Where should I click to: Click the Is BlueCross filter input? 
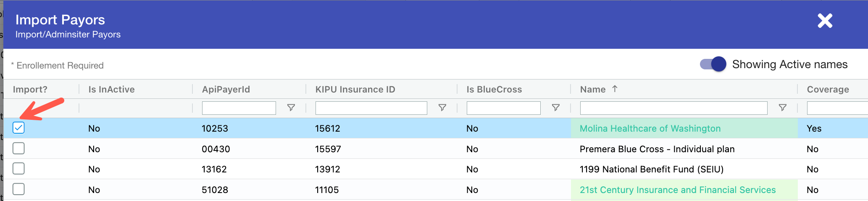point(503,108)
